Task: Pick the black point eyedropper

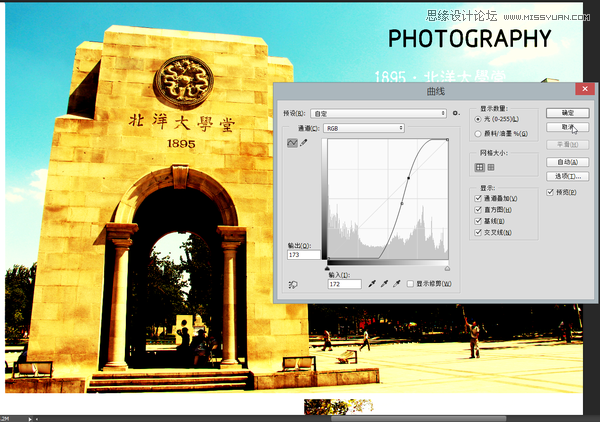Action: (372, 284)
